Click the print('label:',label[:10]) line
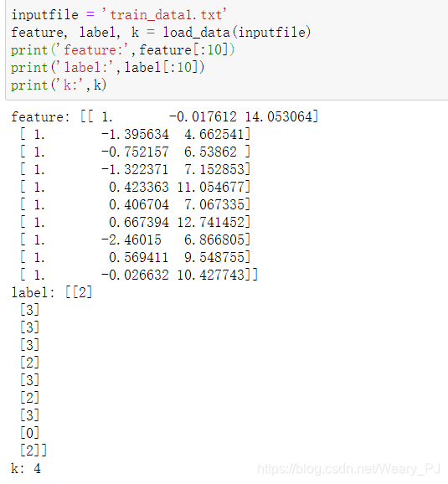448x484 pixels. (x=108, y=68)
